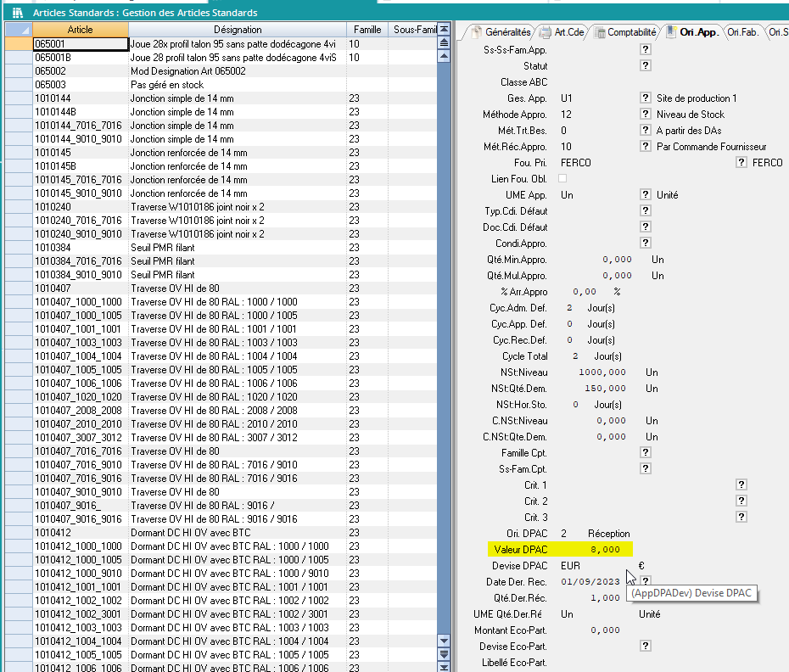The height and width of the screenshot is (672, 789).
Task: Click the lookup icon next to Statut
Action: (645, 66)
